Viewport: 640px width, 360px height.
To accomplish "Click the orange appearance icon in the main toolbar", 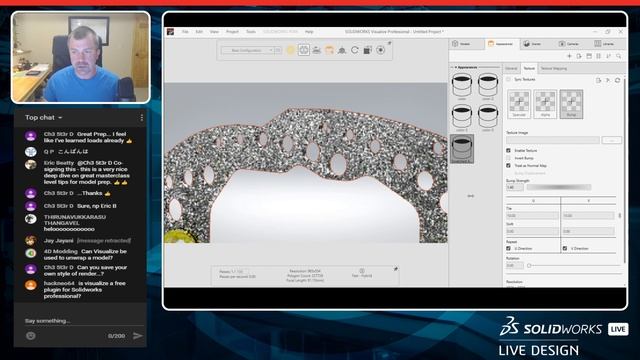I will (x=329, y=50).
